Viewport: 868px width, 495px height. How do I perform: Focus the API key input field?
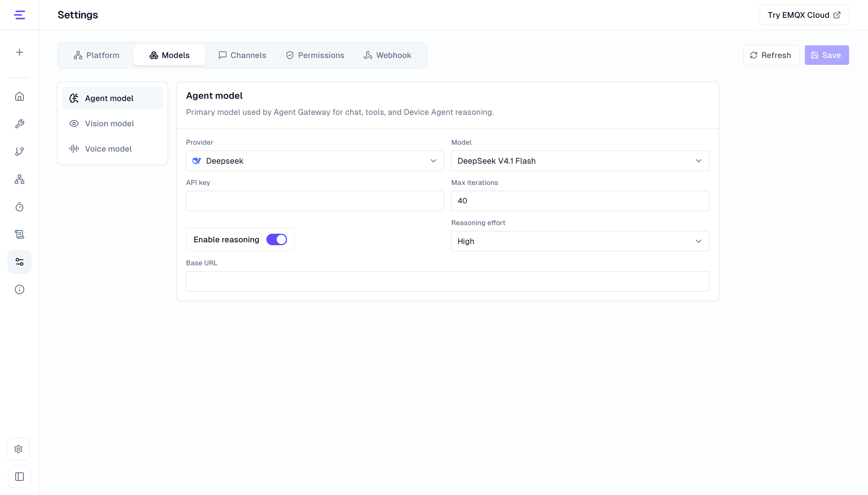pyautogui.click(x=315, y=201)
